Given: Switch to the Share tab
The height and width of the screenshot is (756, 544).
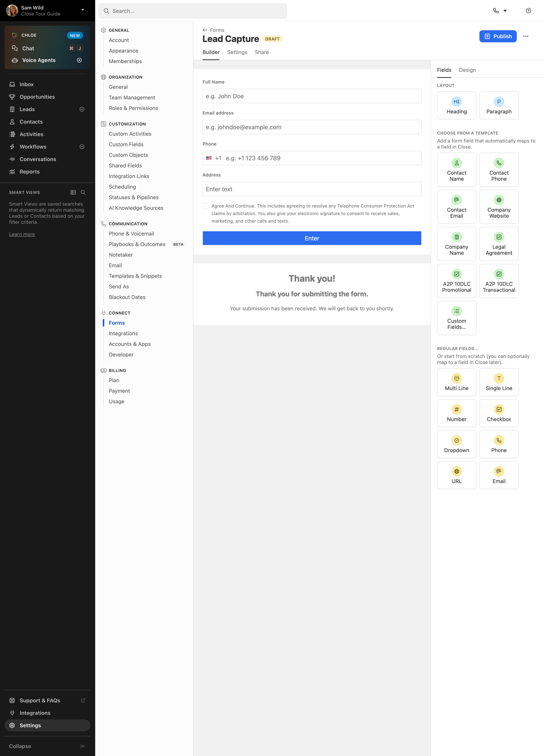Looking at the screenshot, I should coord(261,52).
